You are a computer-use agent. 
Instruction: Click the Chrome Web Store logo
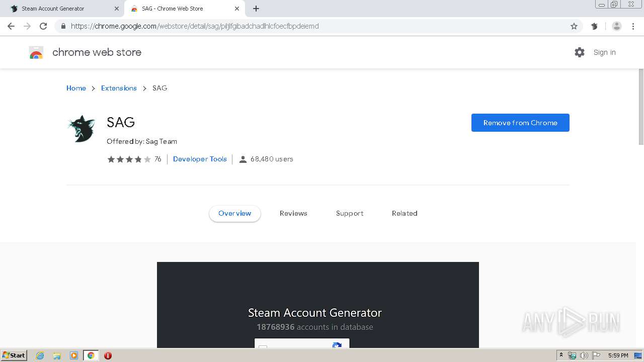(x=36, y=52)
